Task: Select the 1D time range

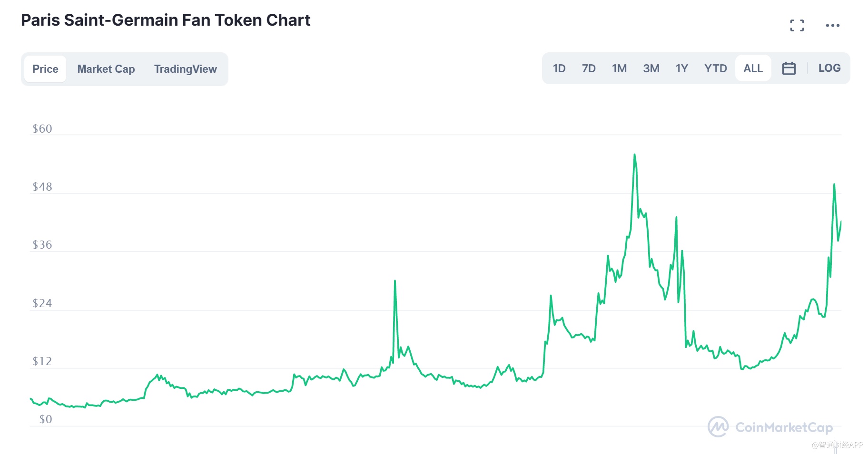Action: point(559,68)
